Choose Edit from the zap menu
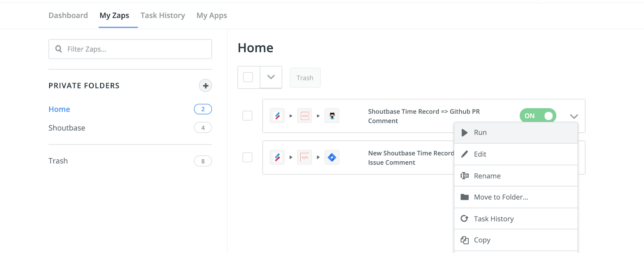The height and width of the screenshot is (253, 644). (x=516, y=154)
